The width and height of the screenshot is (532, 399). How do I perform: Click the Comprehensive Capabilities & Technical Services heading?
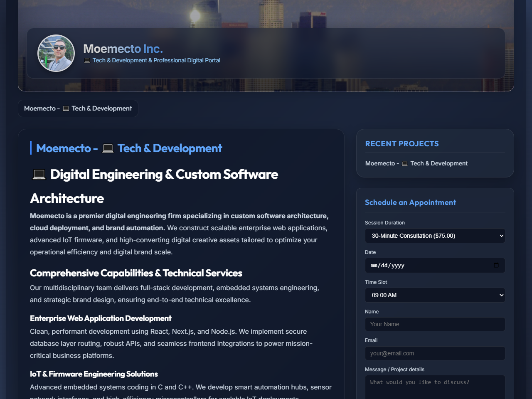coord(136,273)
